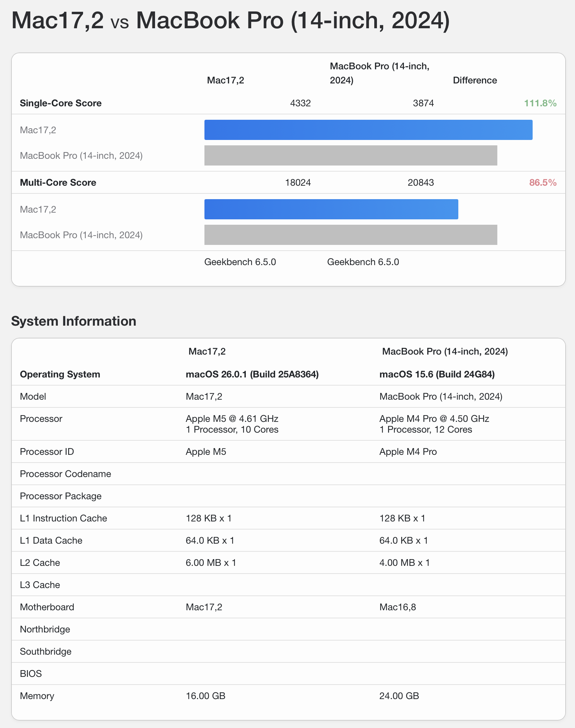This screenshot has width=575, height=728.
Task: Click the Difference column header
Action: pos(474,80)
